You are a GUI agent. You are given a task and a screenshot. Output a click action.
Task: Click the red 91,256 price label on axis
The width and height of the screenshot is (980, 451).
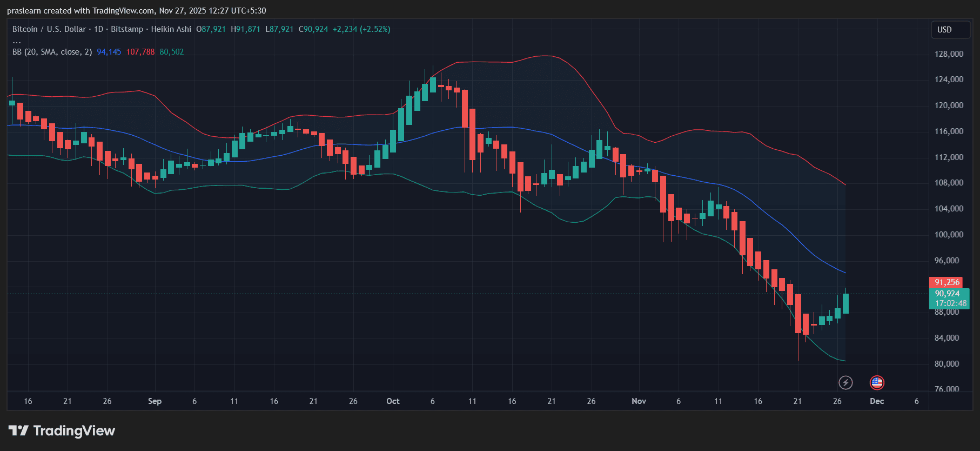[947, 282]
